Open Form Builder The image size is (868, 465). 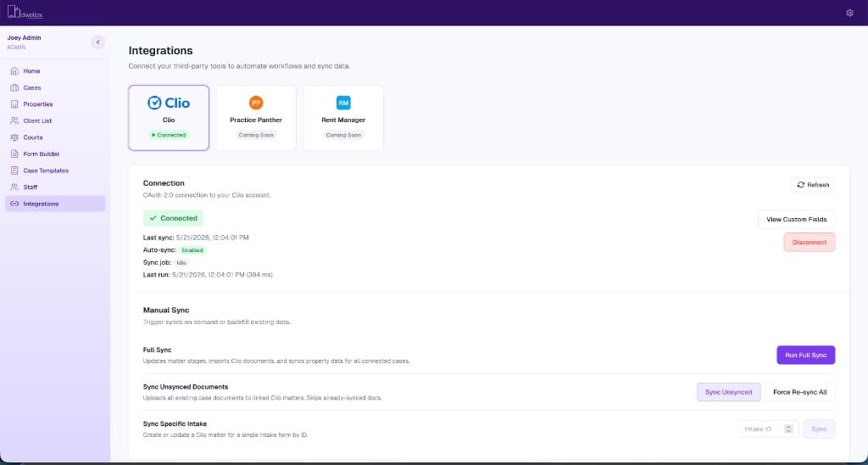(x=42, y=154)
